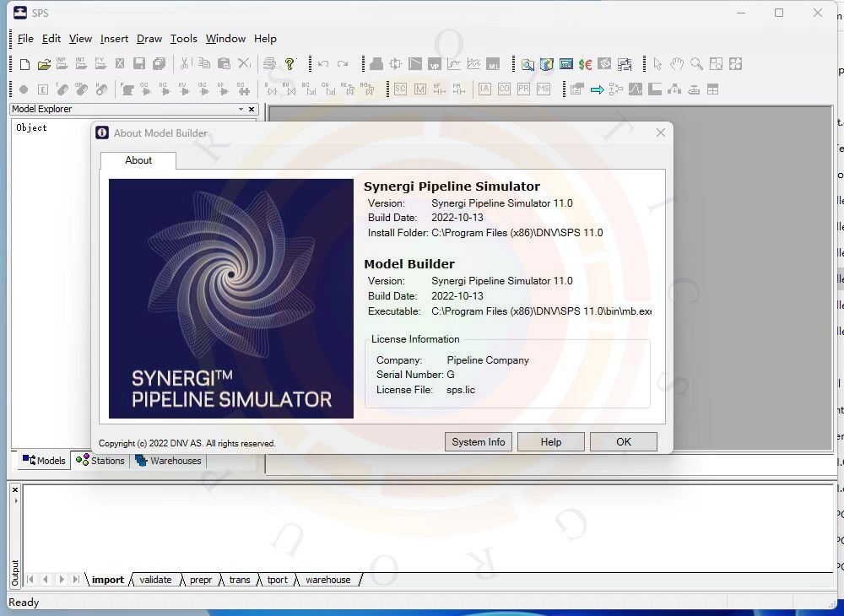Open the File menu
This screenshot has width=844, height=616.
point(25,39)
